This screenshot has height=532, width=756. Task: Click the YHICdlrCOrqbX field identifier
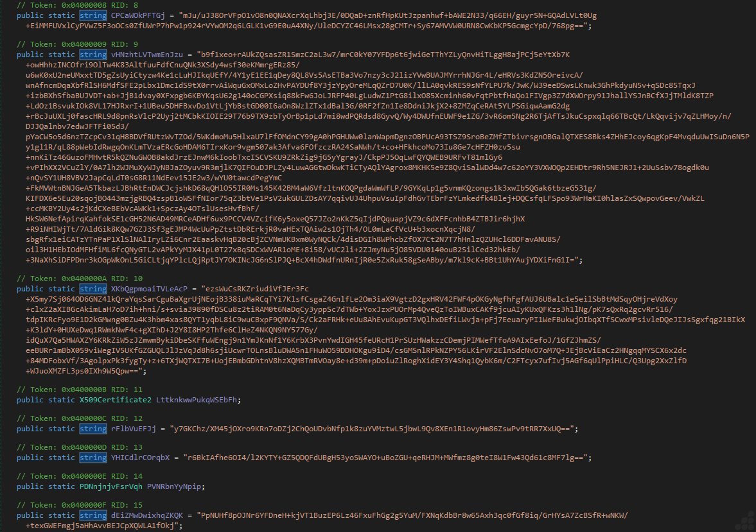point(140,458)
